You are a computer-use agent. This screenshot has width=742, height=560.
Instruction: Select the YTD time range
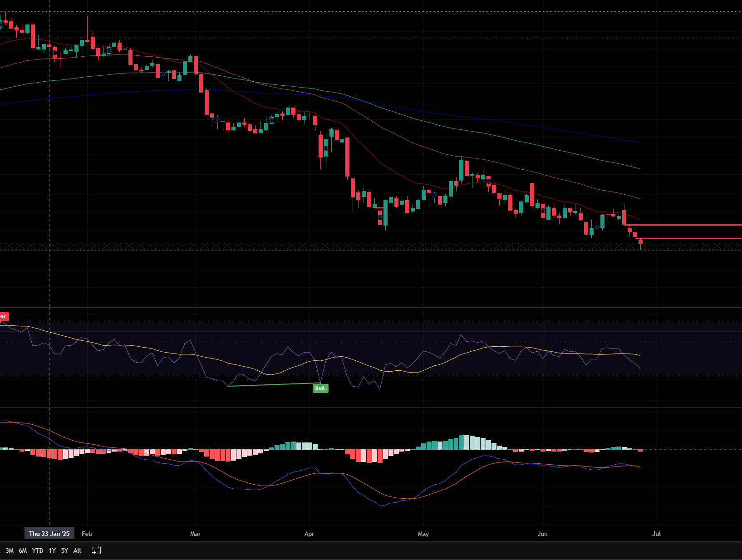38,550
